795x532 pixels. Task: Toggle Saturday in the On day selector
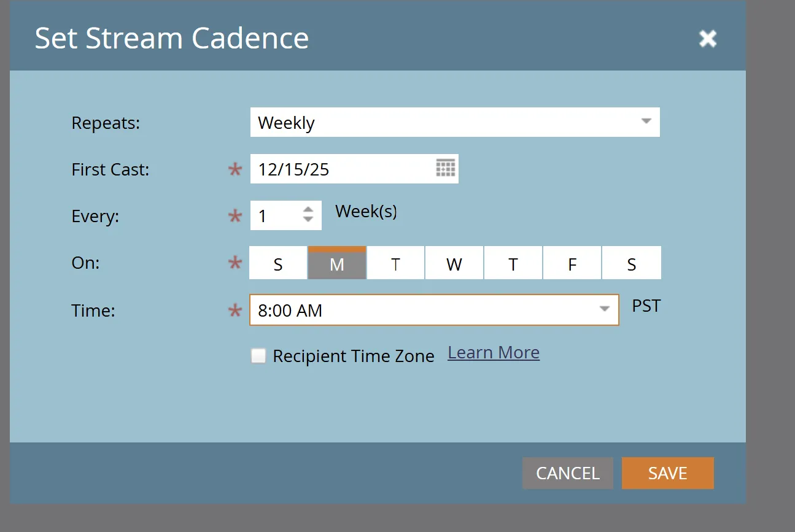click(632, 263)
